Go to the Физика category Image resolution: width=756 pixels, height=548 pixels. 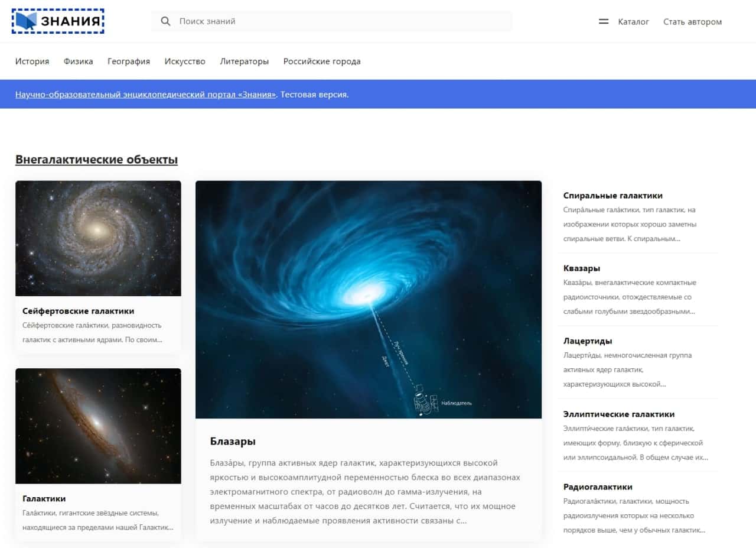(78, 61)
